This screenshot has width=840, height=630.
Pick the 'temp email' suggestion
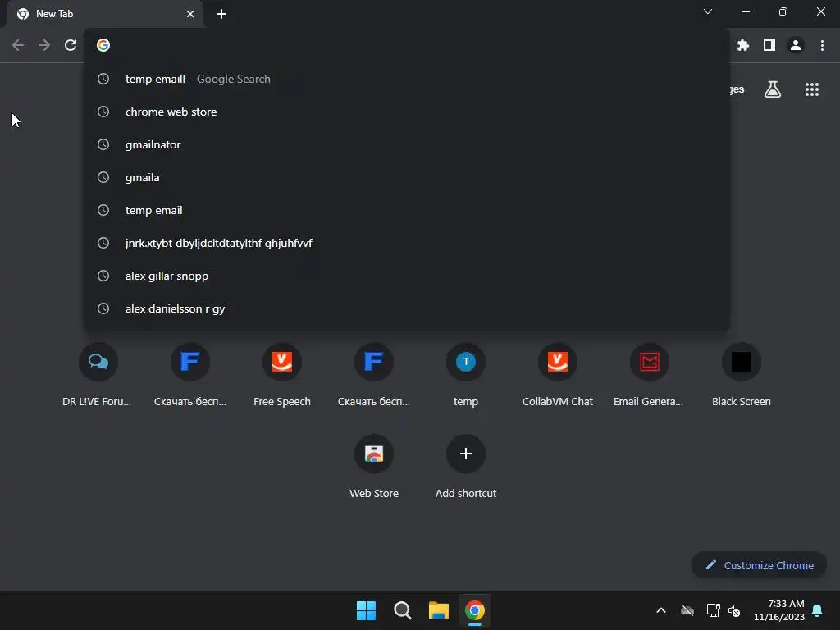pos(407,210)
